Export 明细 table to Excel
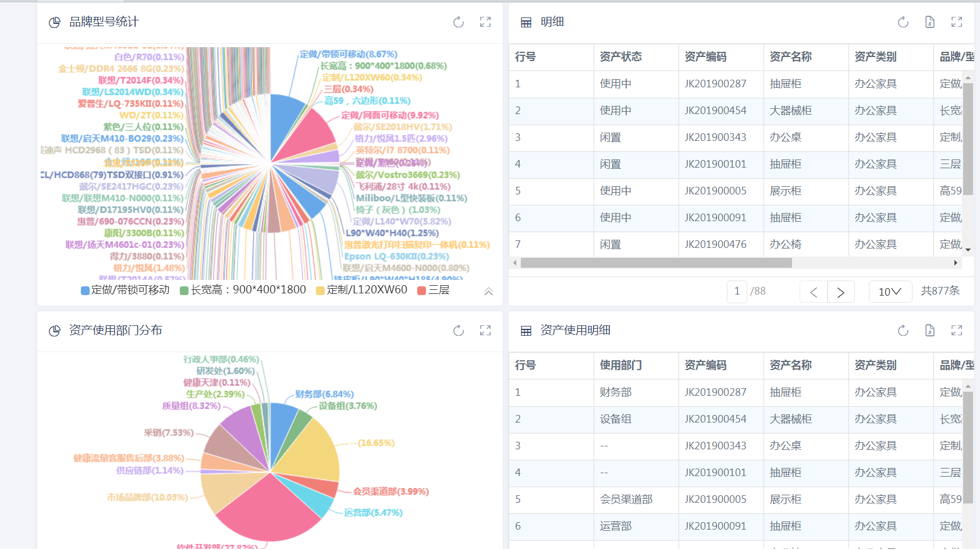 point(930,22)
